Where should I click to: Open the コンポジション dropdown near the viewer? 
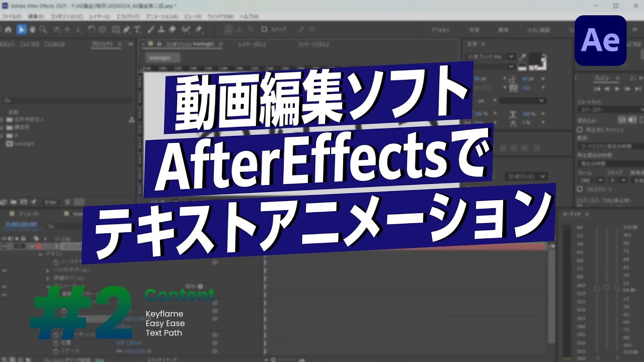click(x=526, y=176)
